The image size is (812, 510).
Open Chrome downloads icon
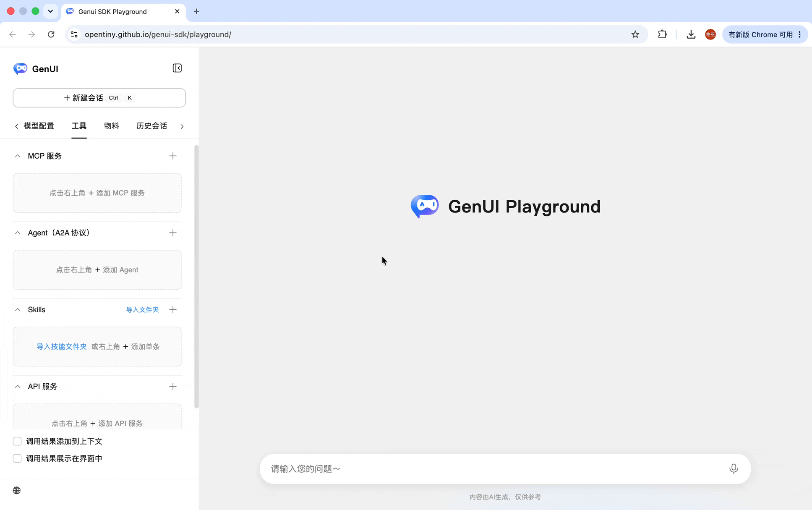pyautogui.click(x=691, y=34)
